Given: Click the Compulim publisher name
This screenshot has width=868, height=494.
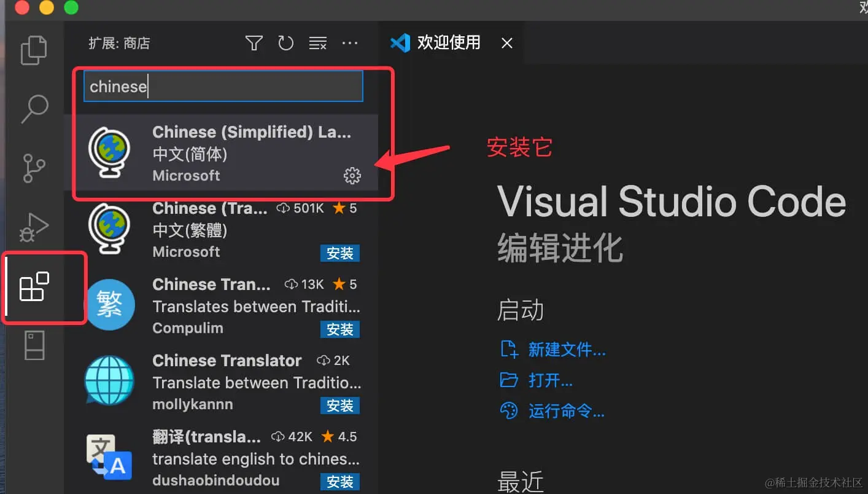Looking at the screenshot, I should coord(187,328).
